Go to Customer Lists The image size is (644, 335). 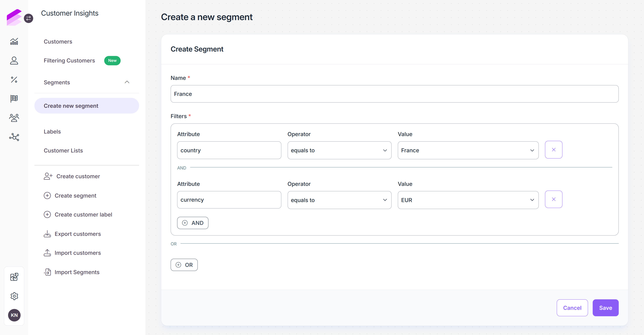coord(63,151)
